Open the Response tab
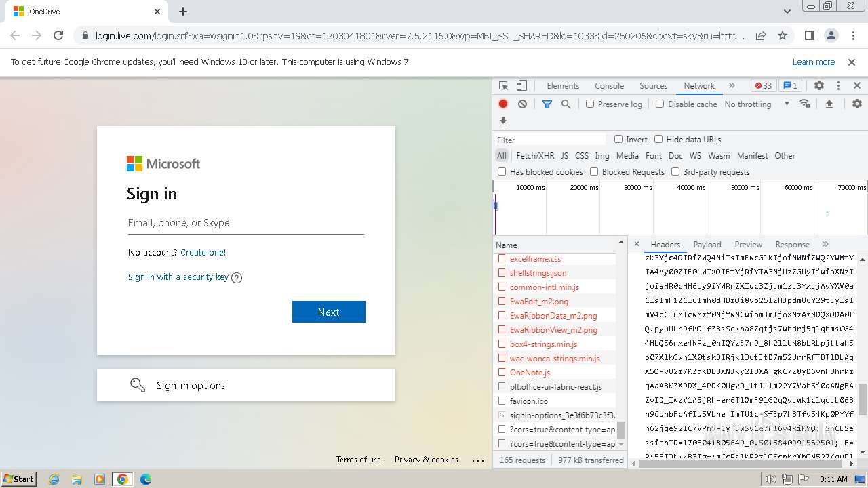The height and width of the screenshot is (488, 868). pos(792,244)
